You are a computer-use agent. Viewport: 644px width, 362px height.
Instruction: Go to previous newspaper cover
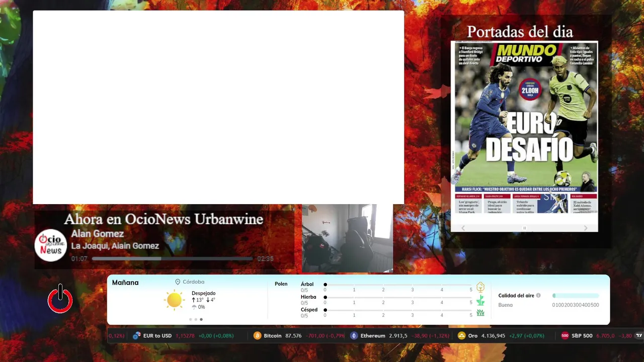463,228
